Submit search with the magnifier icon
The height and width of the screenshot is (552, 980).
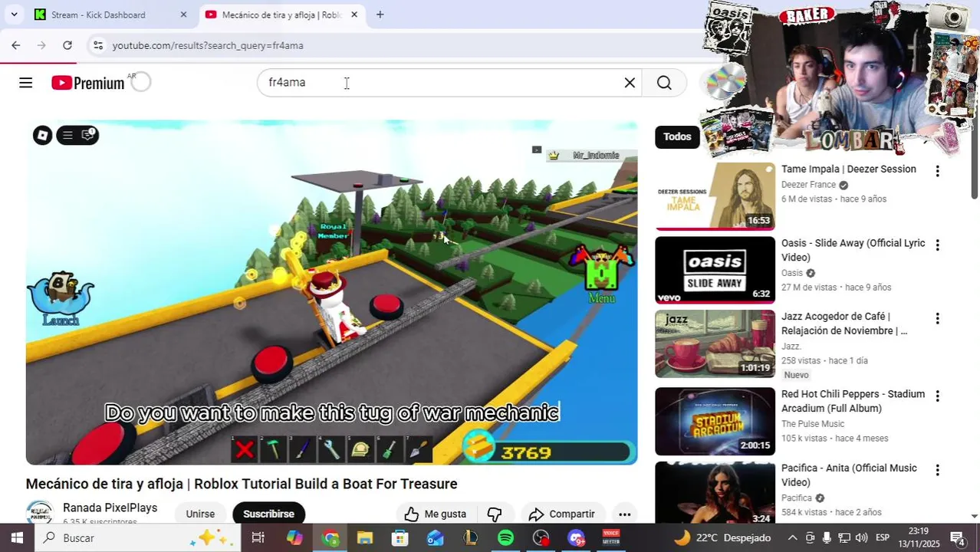[x=664, y=83]
